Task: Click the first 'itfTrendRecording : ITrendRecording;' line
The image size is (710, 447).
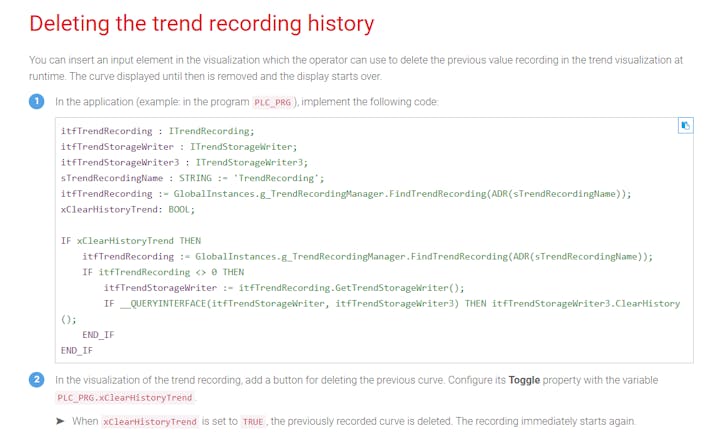Action: point(157,131)
